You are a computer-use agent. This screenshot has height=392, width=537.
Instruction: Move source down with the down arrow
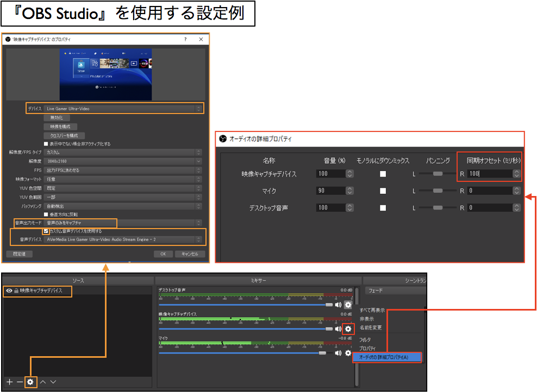tap(53, 382)
